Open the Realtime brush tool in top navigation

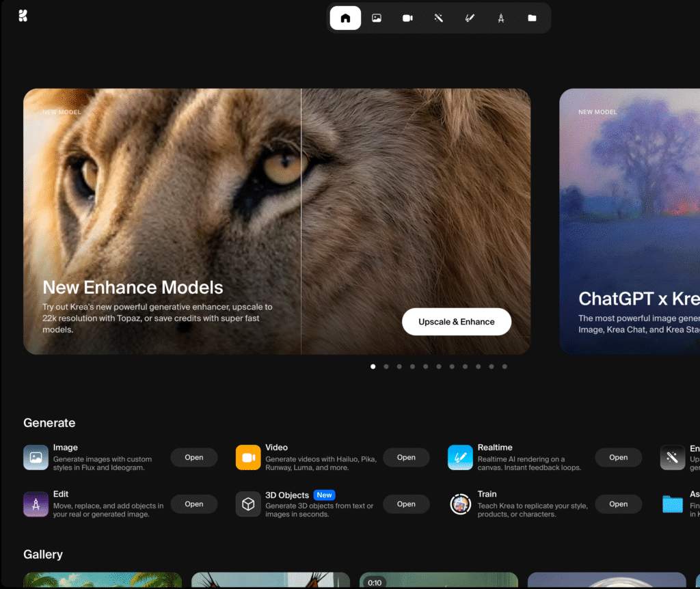(x=470, y=18)
